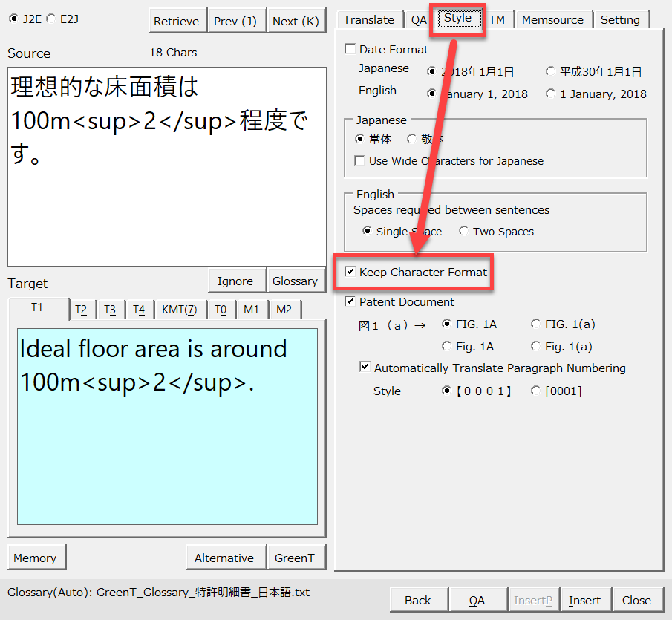Screen dimensions: 672x620
Task: Select the KMT(7) target tab
Action: click(179, 310)
